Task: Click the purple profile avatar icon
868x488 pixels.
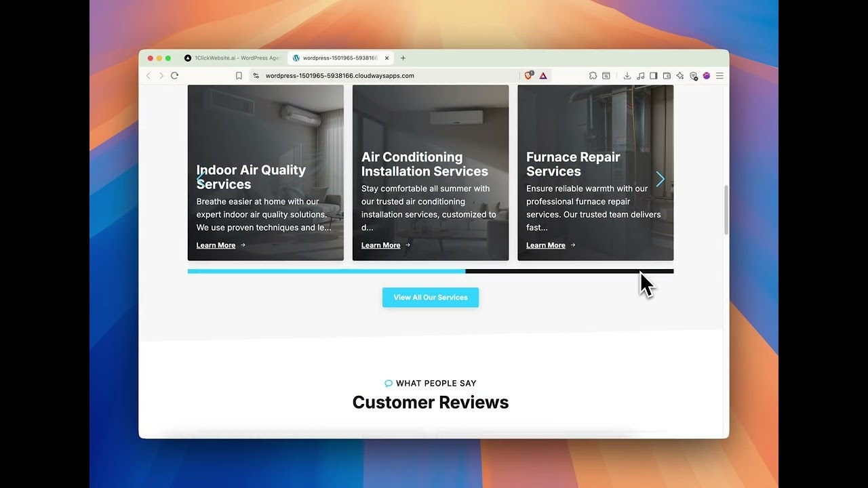Action: coord(706,77)
